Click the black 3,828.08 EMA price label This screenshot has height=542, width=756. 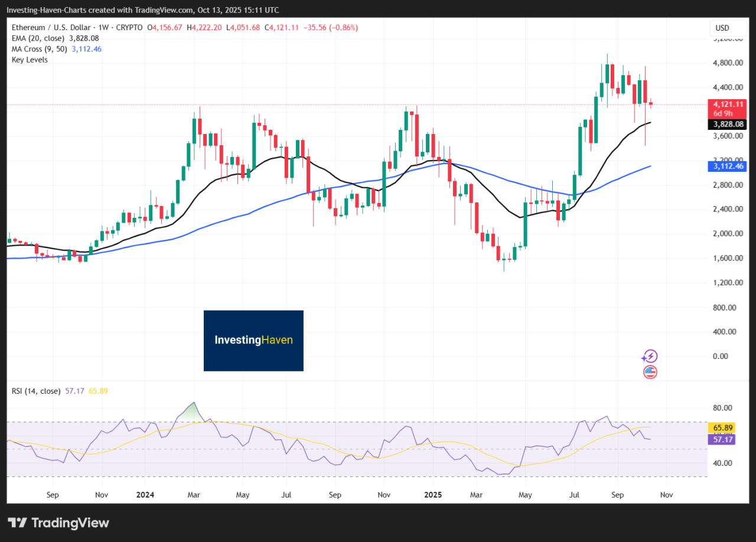[x=729, y=124]
